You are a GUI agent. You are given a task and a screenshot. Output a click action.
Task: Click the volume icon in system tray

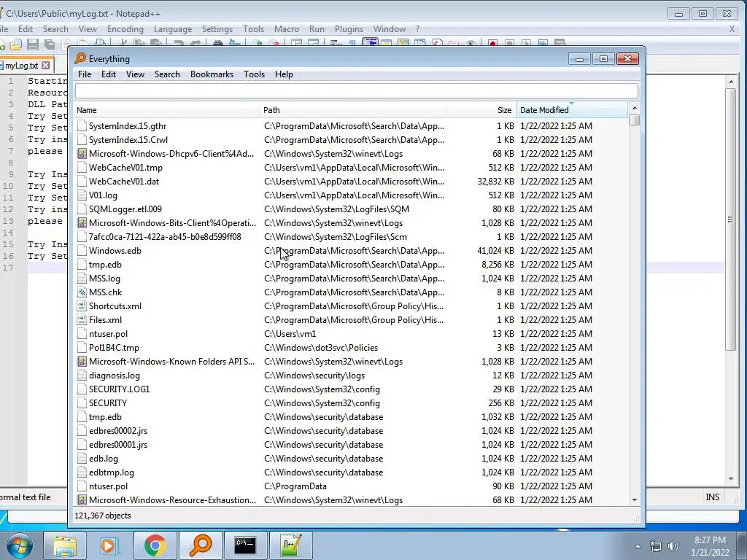[673, 546]
